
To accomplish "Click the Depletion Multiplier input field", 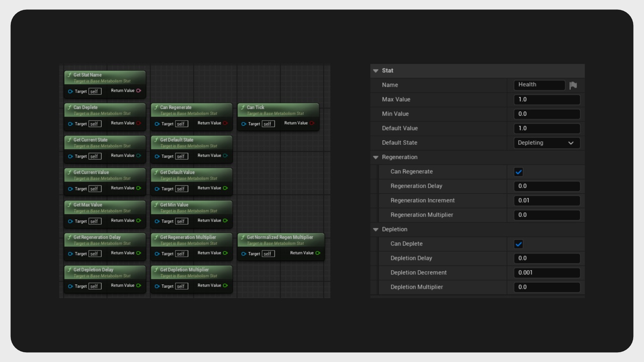I will [x=547, y=287].
